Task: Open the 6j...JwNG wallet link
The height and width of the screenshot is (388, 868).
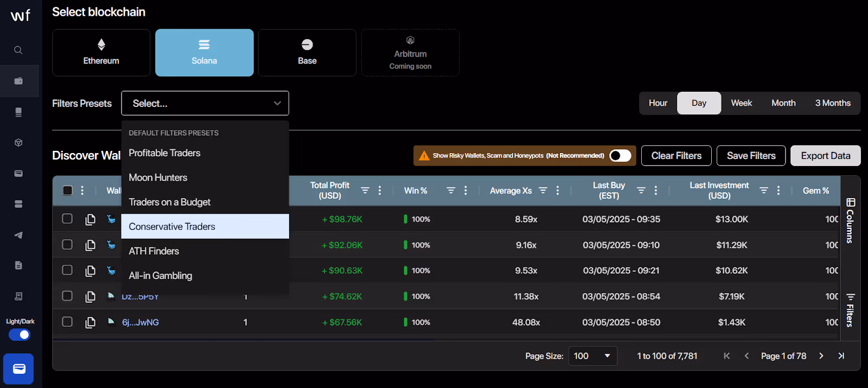Action: [x=141, y=322]
